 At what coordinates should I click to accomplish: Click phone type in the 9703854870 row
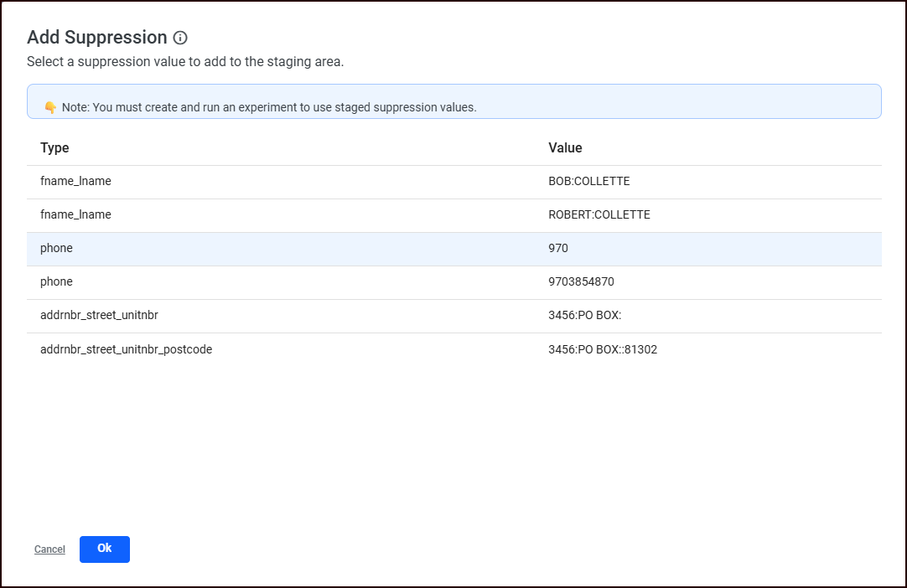pos(56,281)
